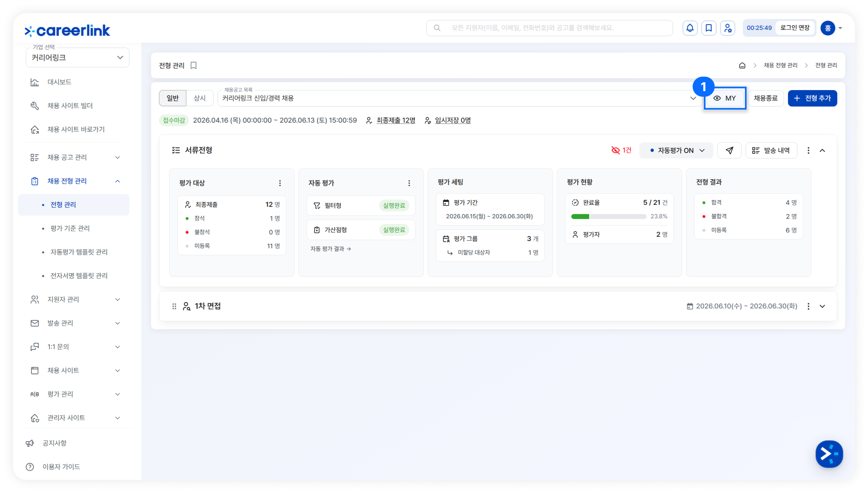Open 자동 평가 card kebab menu
The image size is (868, 493).
coord(409,183)
